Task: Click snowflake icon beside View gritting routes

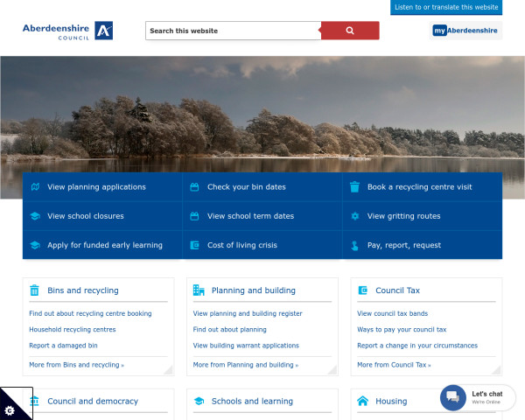Action: click(355, 216)
